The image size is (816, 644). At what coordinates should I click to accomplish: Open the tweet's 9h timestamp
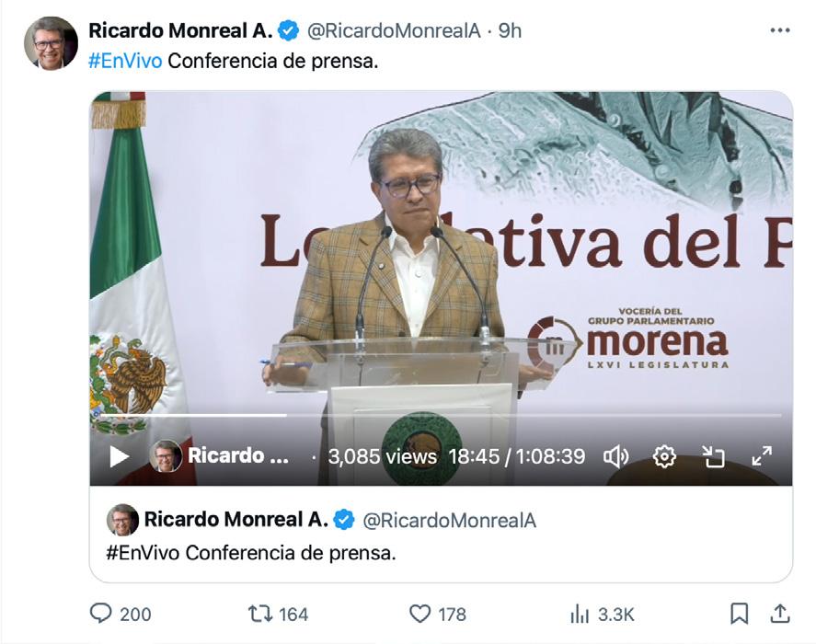tap(510, 30)
